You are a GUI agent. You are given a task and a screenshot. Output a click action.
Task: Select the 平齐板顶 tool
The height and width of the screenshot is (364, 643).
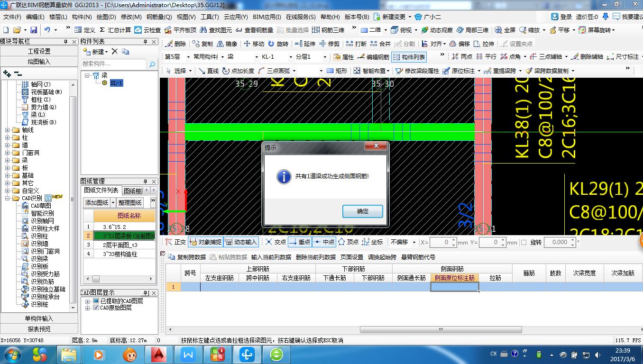[x=181, y=30]
